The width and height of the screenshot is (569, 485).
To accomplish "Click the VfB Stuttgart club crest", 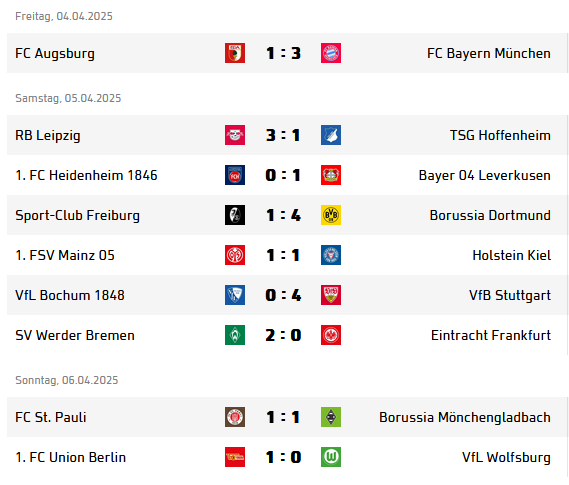I will (331, 295).
